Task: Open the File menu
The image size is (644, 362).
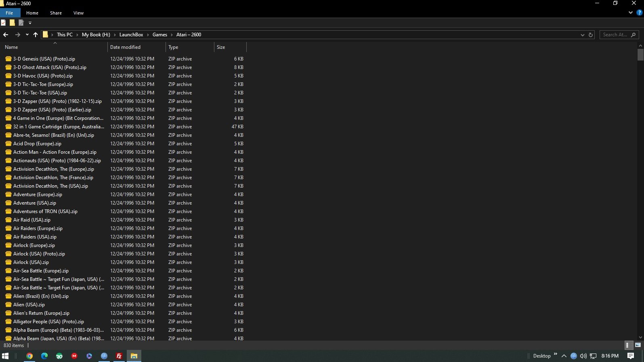Action: (x=9, y=13)
